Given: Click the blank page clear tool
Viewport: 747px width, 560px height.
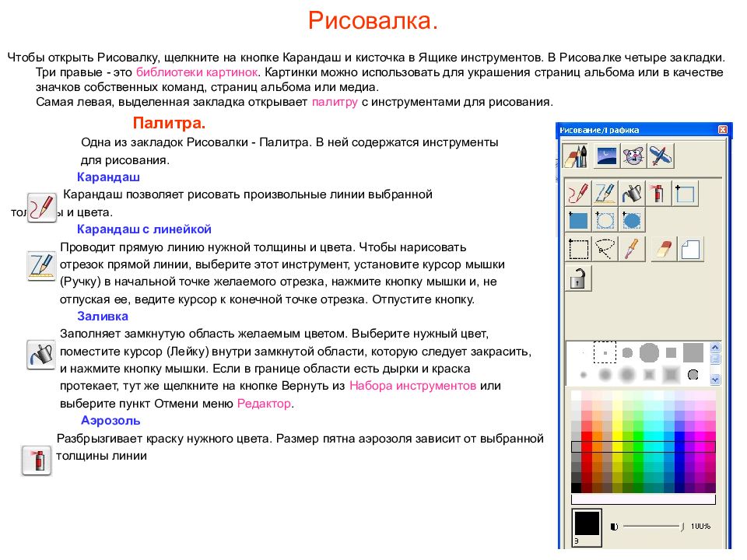Looking at the screenshot, I should point(690,249).
